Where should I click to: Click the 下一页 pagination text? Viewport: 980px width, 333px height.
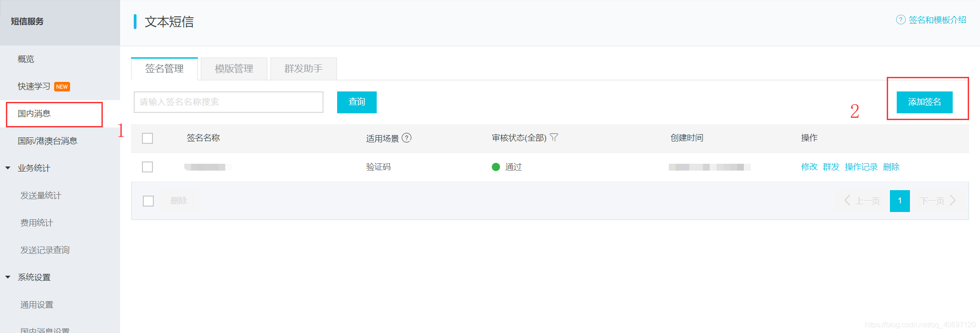932,201
